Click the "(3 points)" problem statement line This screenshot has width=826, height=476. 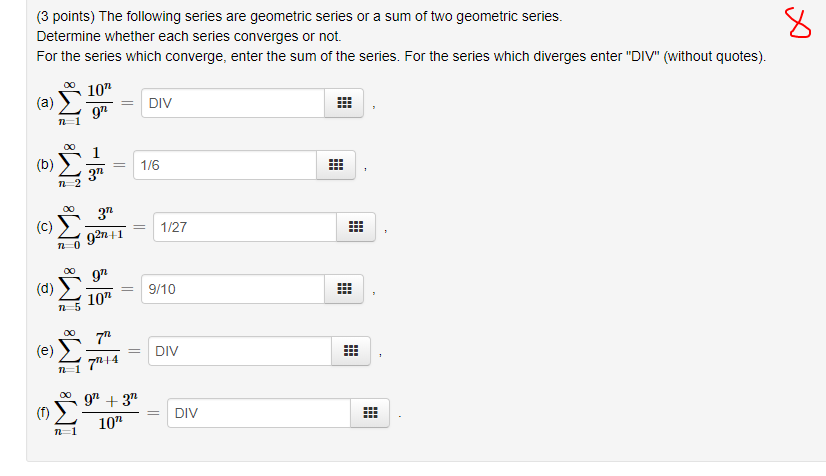point(298,17)
